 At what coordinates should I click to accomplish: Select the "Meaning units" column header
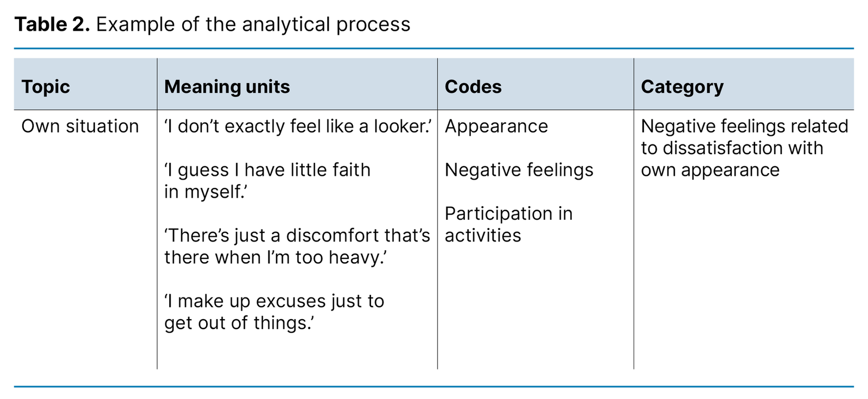[x=227, y=87]
